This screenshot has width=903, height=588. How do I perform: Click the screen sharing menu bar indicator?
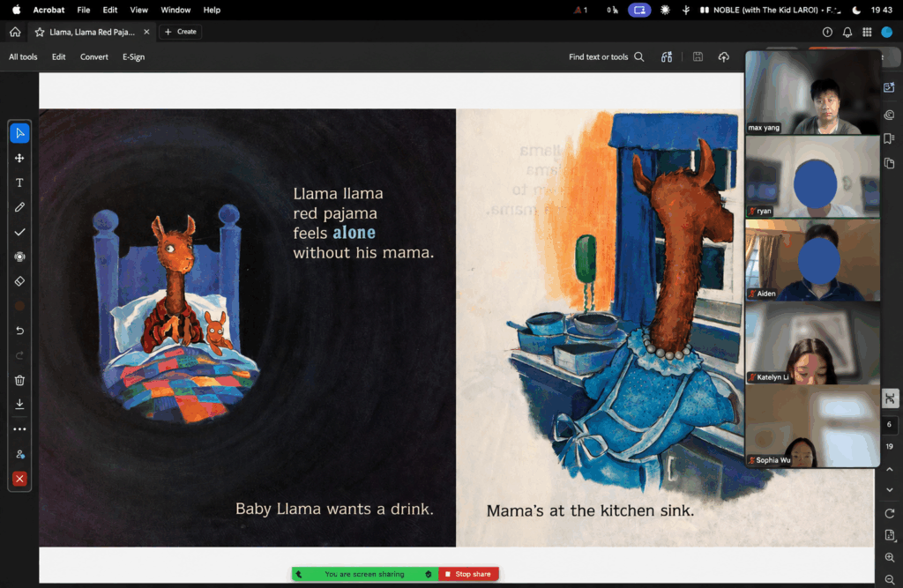[x=639, y=10]
